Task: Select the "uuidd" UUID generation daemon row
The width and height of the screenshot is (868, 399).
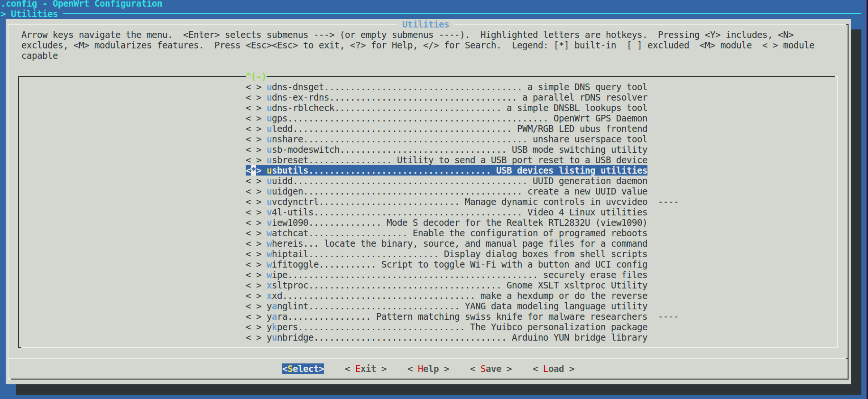Action: [446, 181]
